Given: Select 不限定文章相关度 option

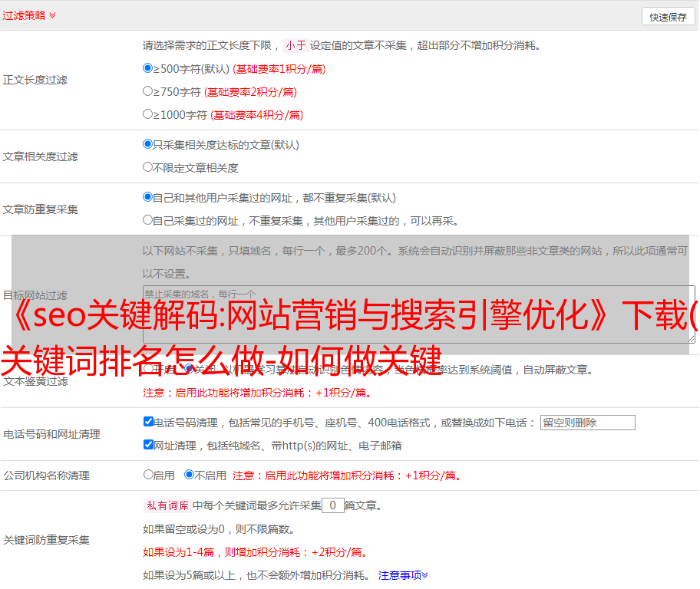Looking at the screenshot, I should 148,167.
